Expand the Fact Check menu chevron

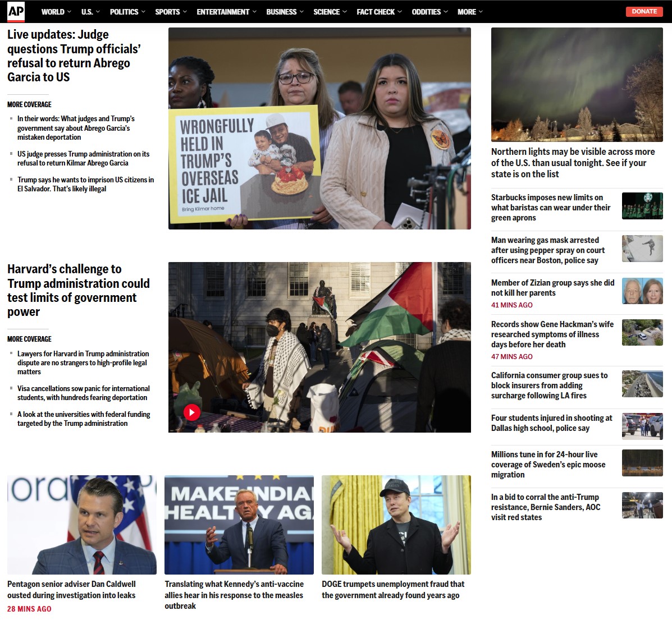pyautogui.click(x=400, y=12)
